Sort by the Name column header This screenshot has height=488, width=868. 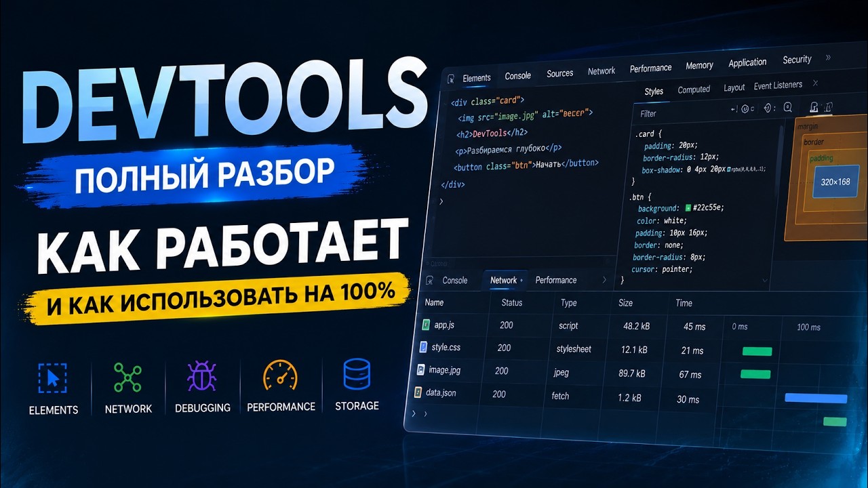(x=434, y=302)
